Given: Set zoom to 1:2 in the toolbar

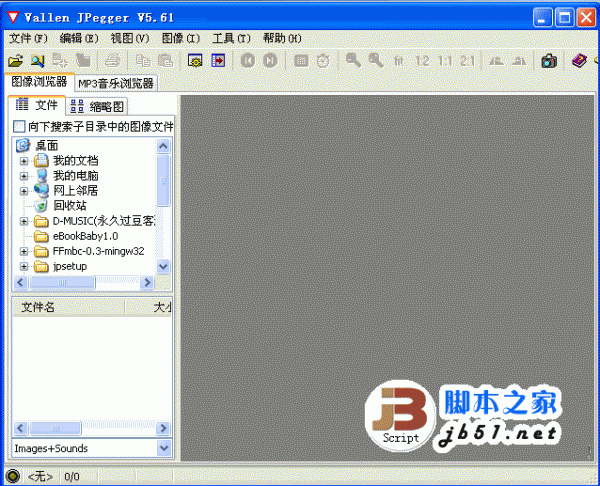Looking at the screenshot, I should coord(422,61).
